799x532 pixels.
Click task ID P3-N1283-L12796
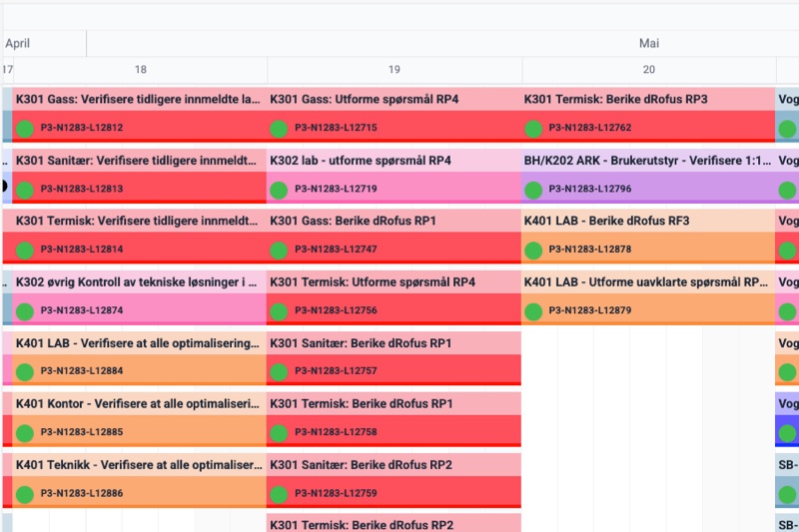590,189
